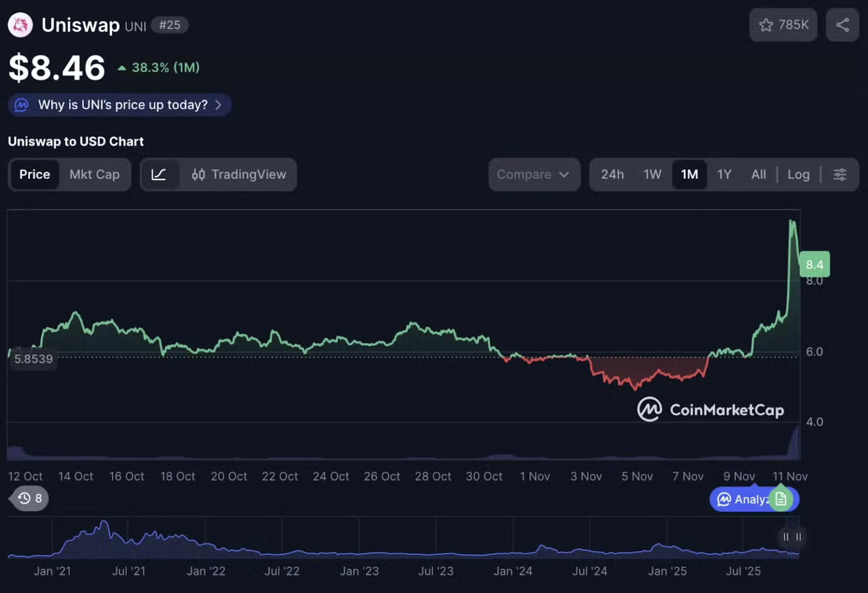Click the 8.4 current price label
This screenshot has width=868, height=593.
815,264
